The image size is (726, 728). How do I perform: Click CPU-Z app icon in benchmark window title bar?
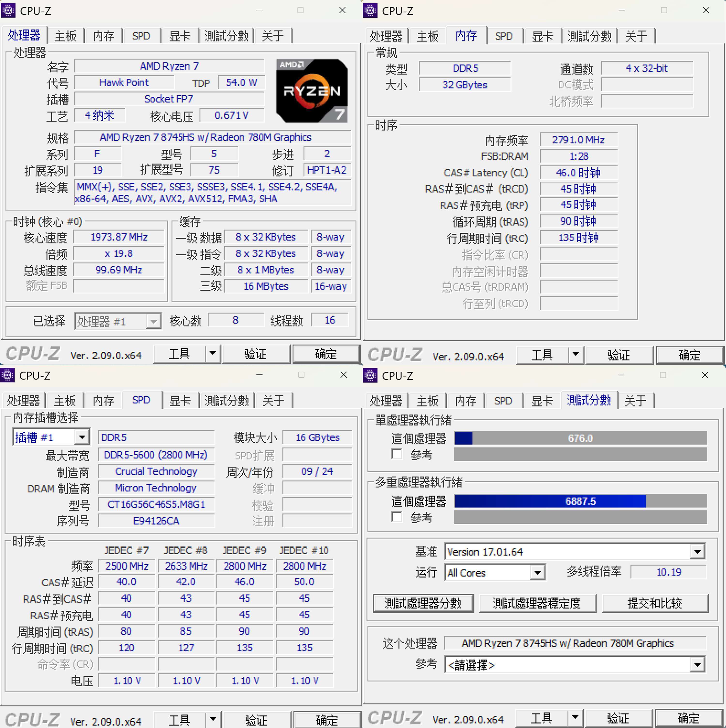click(x=370, y=375)
